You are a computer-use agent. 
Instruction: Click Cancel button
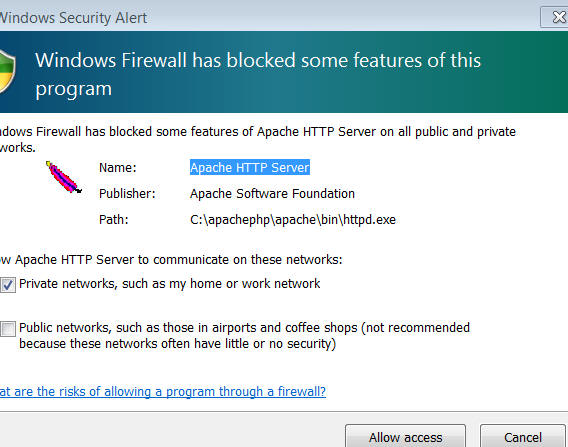[523, 436]
